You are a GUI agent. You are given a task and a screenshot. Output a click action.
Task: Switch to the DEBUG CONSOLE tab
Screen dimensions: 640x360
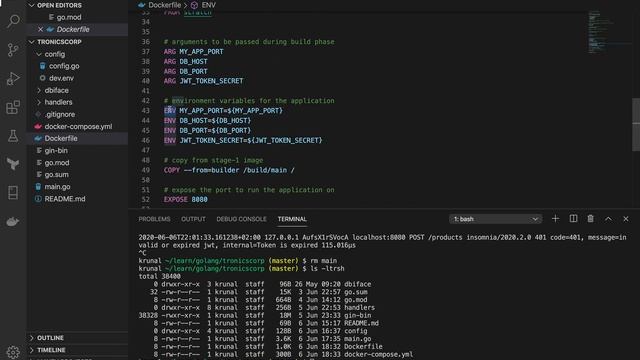(241, 219)
